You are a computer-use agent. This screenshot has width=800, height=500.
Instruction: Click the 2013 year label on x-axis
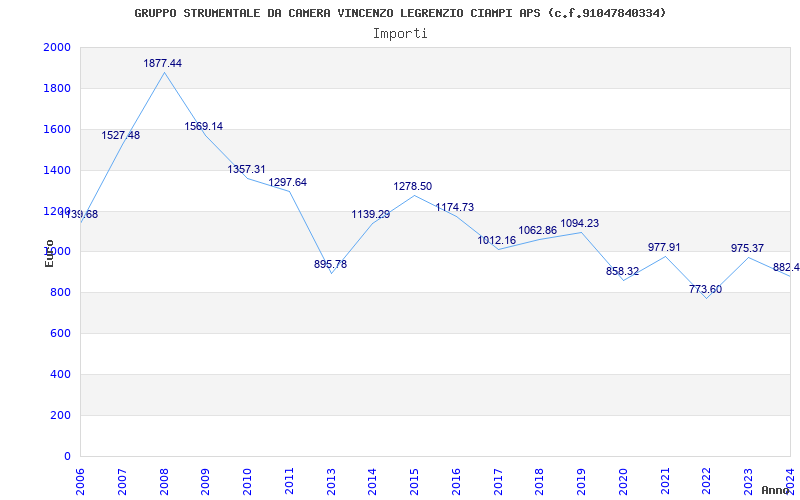click(x=331, y=482)
